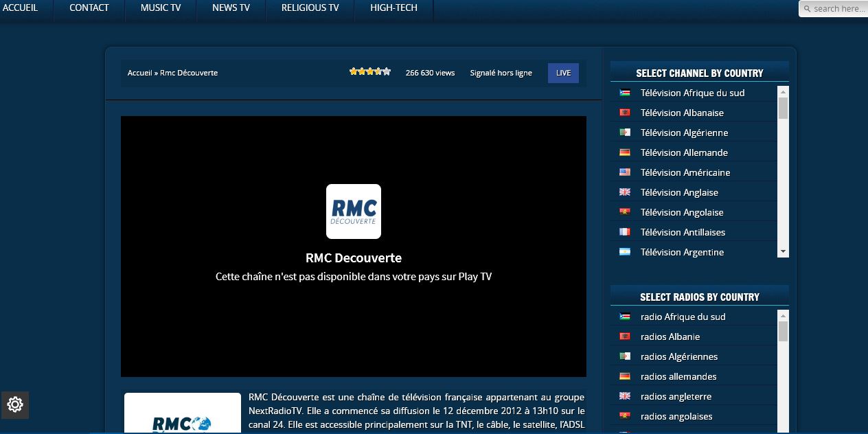Open the ACCUEIL menu item
The width and height of the screenshot is (868, 434).
[21, 8]
